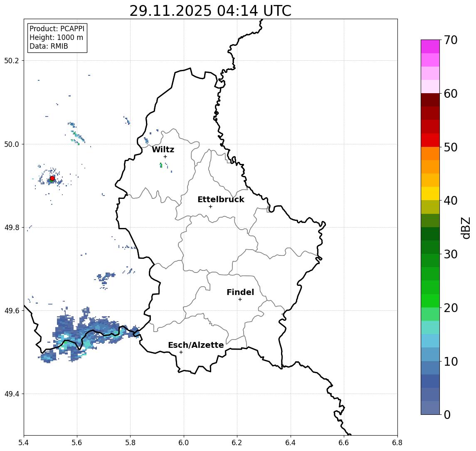This screenshot has height=451, width=476.
Task: Click the dark green colorbar segment at 30
Action: (430, 247)
